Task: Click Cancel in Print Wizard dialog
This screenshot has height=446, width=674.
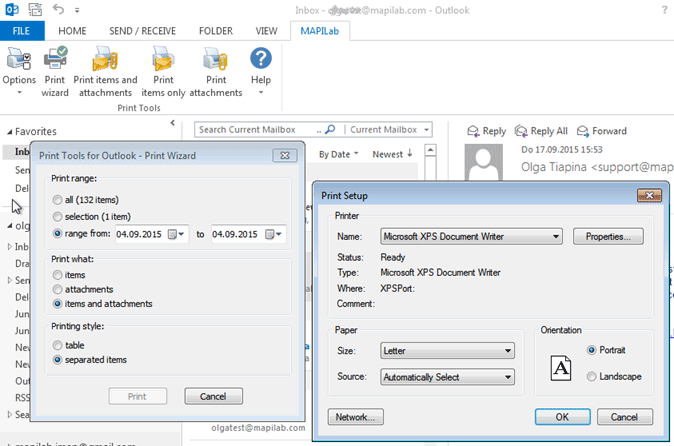Action: 213,396
